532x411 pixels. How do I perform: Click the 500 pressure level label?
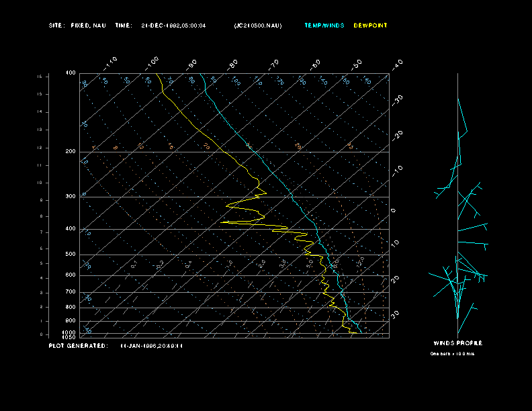pyautogui.click(x=71, y=254)
